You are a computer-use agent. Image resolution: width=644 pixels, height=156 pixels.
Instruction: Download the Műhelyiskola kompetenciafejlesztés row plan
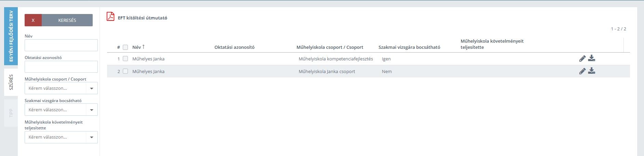pyautogui.click(x=592, y=58)
